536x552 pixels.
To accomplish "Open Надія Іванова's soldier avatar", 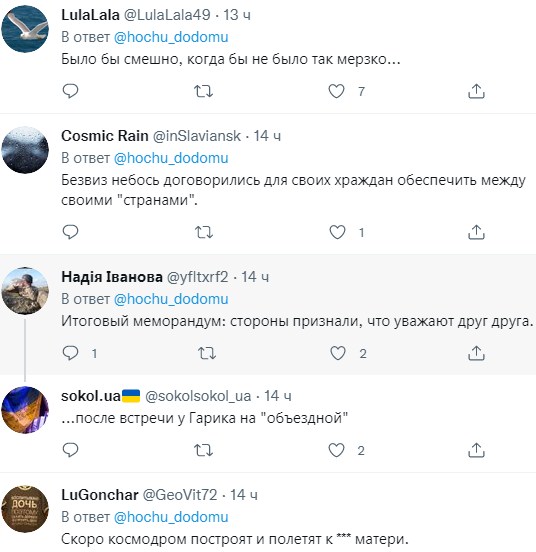I will [x=25, y=291].
